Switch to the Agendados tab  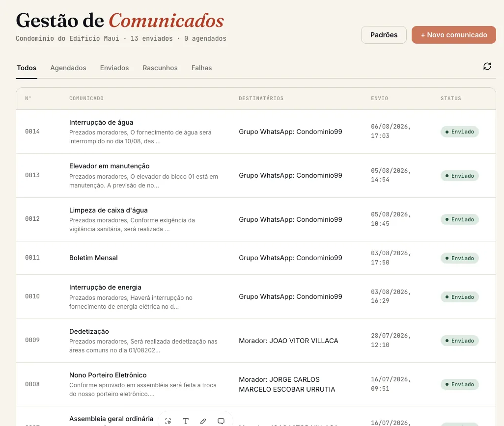[x=68, y=68]
